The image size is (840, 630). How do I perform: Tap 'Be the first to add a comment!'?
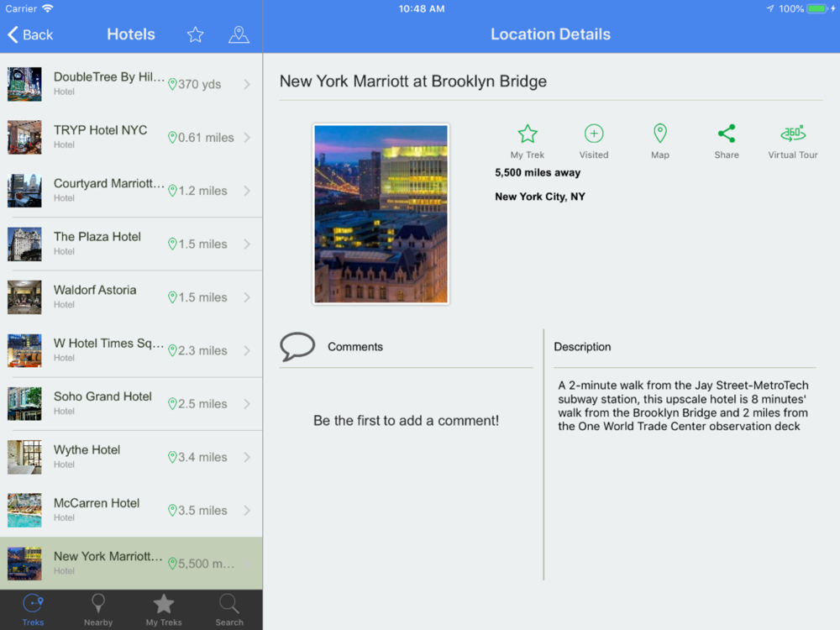click(x=406, y=421)
